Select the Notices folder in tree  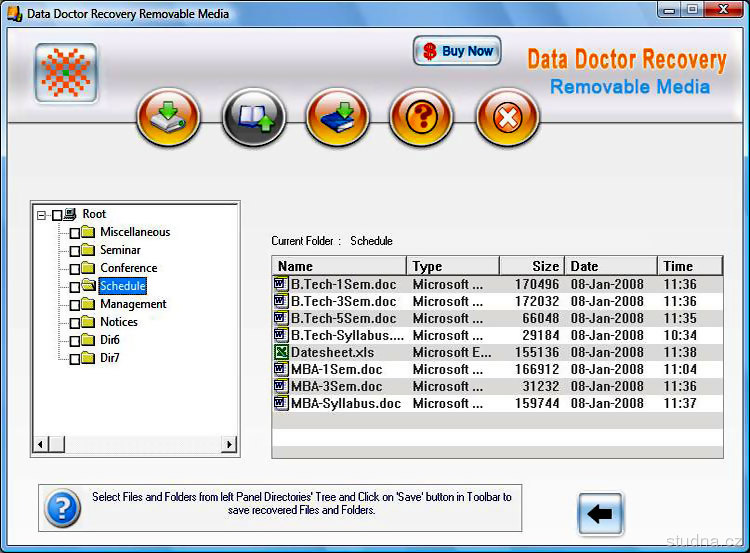(x=119, y=322)
